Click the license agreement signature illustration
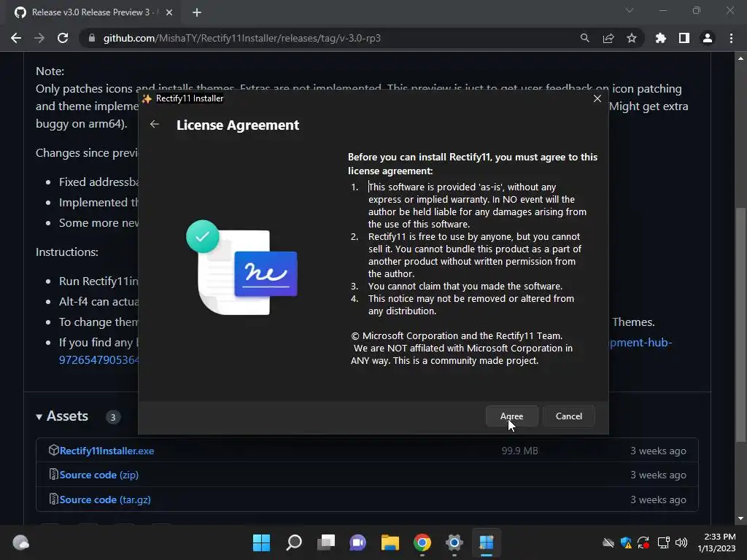 (x=242, y=267)
